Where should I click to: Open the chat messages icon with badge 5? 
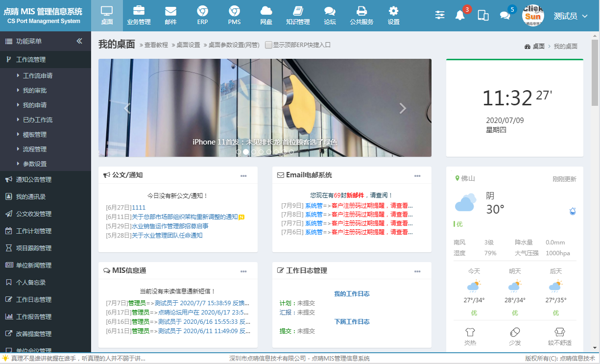click(505, 15)
